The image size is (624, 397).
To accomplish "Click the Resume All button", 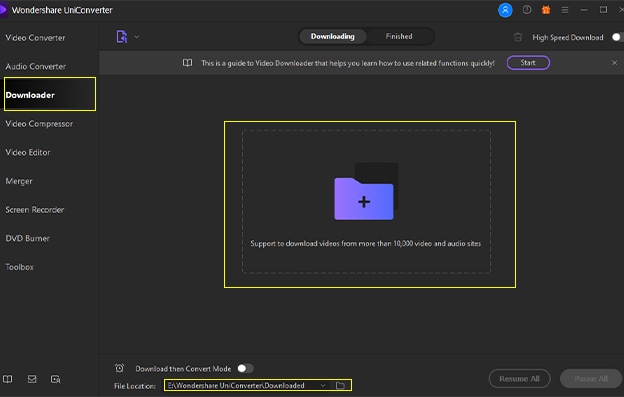I will pyautogui.click(x=519, y=379).
